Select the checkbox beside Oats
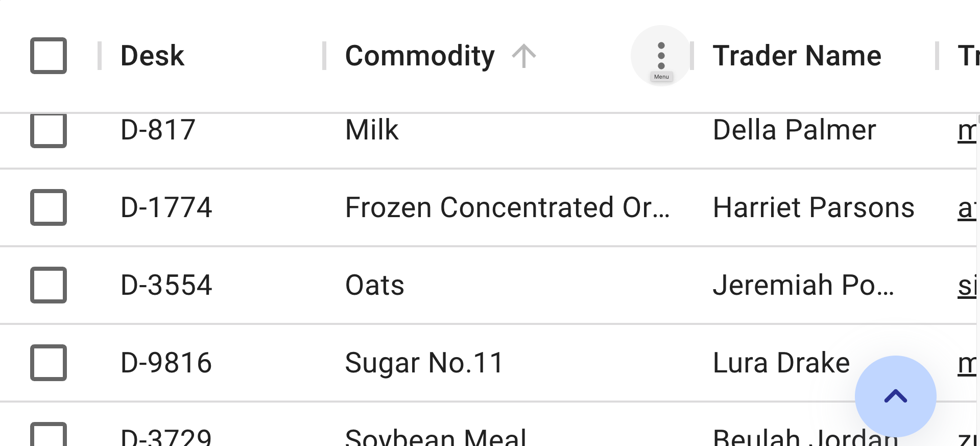This screenshot has height=446, width=980. 49,285
